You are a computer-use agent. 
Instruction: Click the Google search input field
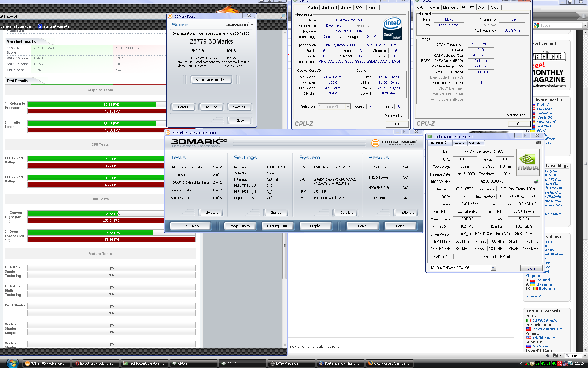point(560,25)
